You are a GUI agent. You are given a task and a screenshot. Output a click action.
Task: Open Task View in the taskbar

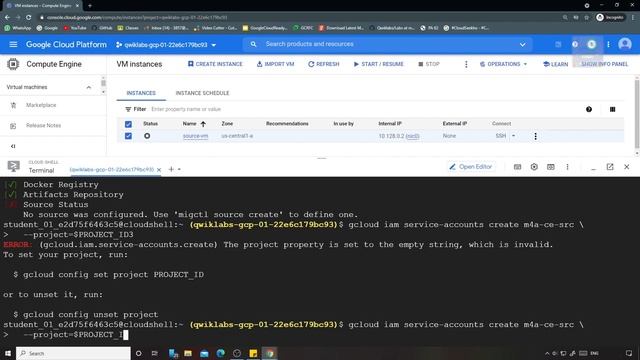[x=155, y=353]
